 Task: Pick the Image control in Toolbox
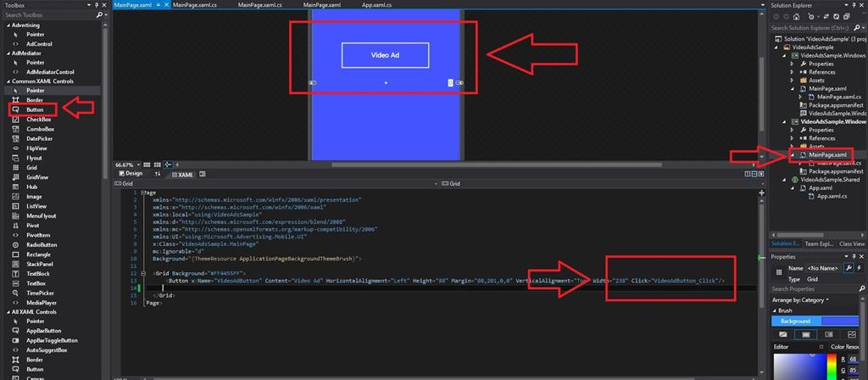[x=34, y=197]
